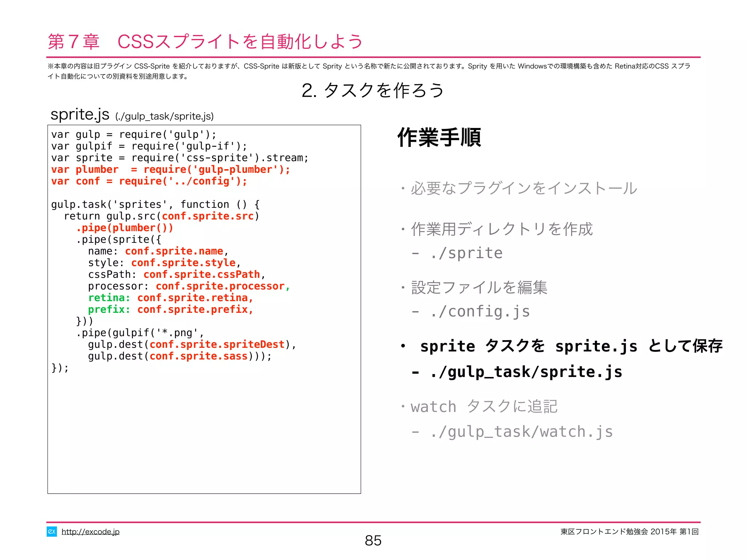Select the path '(./gulp_task/sprite.js)' beside the heading

tap(165, 116)
